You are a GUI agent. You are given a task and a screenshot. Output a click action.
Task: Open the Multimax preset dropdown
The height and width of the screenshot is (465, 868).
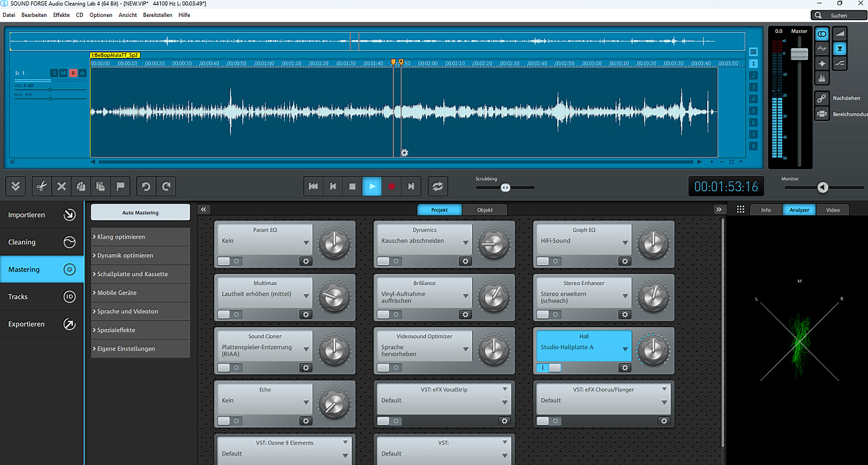(306, 296)
